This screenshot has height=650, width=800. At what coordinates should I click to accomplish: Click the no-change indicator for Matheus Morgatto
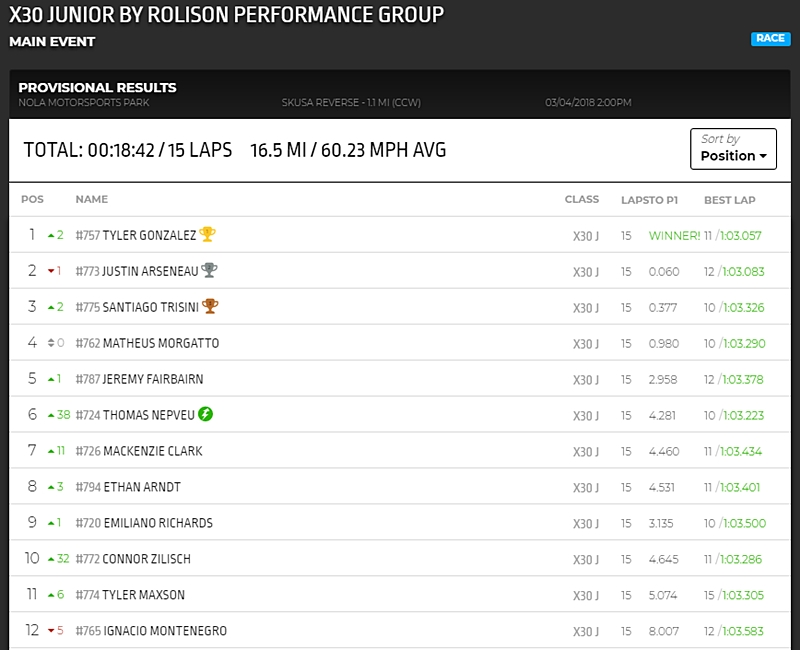click(x=49, y=344)
